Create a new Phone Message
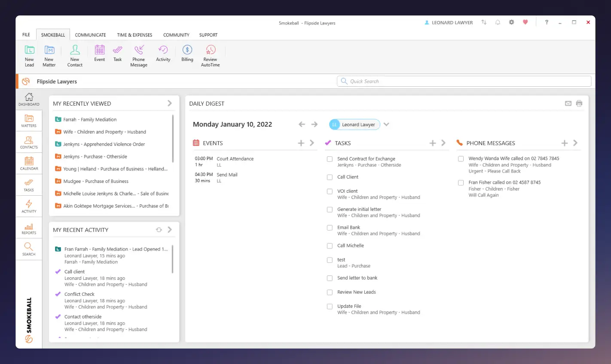 pyautogui.click(x=138, y=55)
